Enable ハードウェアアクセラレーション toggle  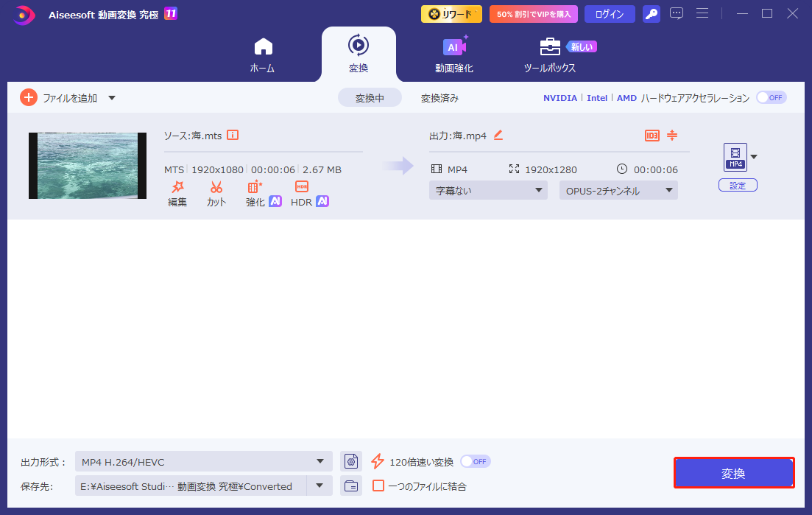(x=771, y=97)
